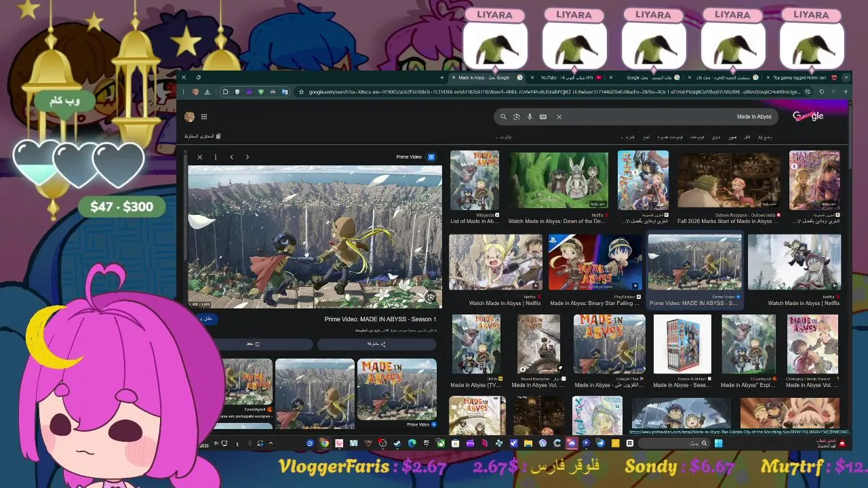This screenshot has height=488, width=868.
Task: Open the tools dropdown below search box
Action: coord(505,137)
